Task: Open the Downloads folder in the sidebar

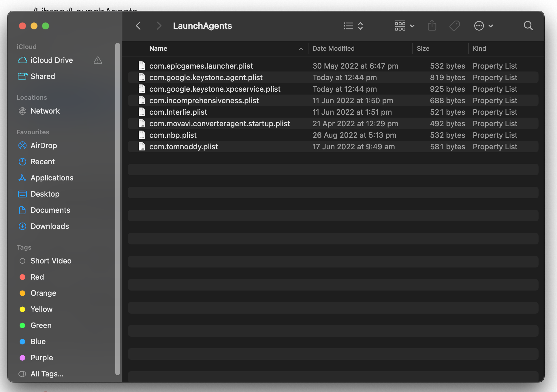Action: (x=50, y=226)
